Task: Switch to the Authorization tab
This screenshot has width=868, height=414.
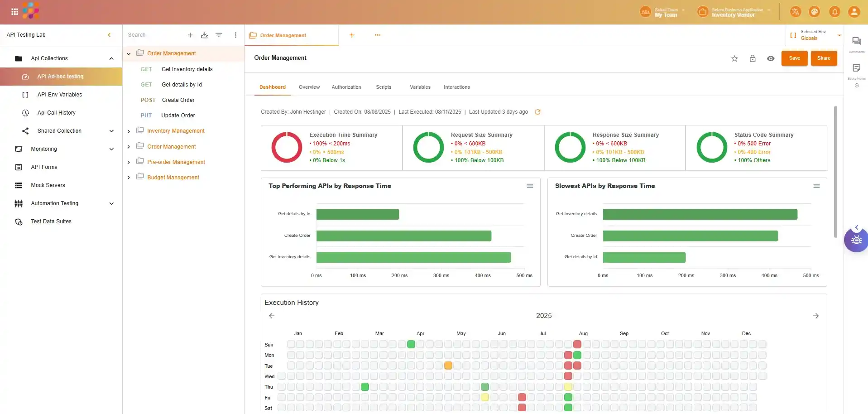Action: pyautogui.click(x=346, y=87)
